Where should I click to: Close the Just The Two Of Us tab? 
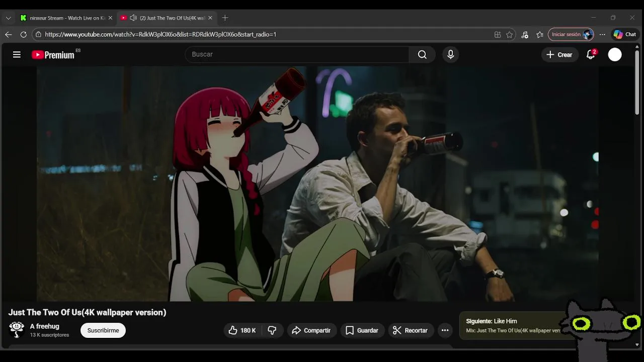[x=210, y=18]
